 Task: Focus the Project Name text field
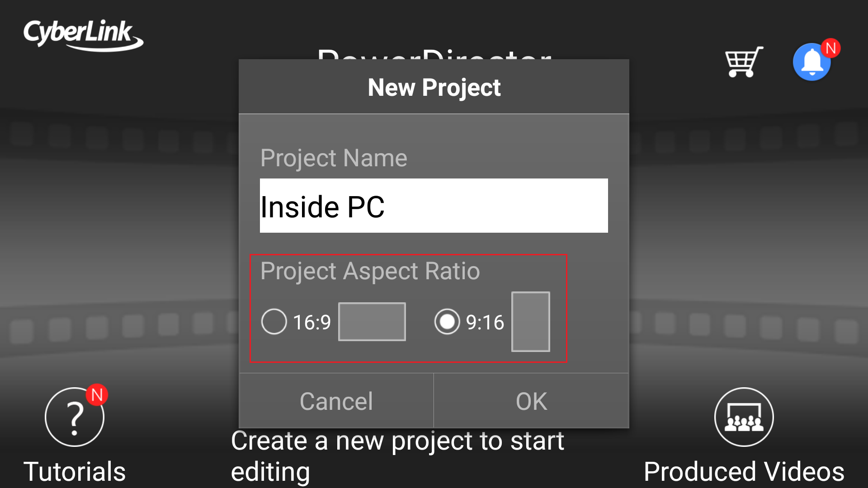[x=434, y=206]
